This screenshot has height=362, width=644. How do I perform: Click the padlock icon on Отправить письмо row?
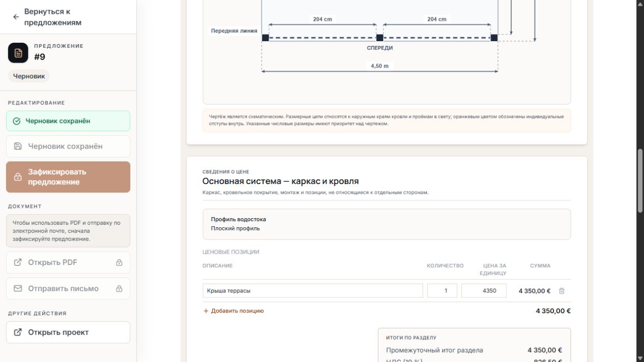point(119,289)
